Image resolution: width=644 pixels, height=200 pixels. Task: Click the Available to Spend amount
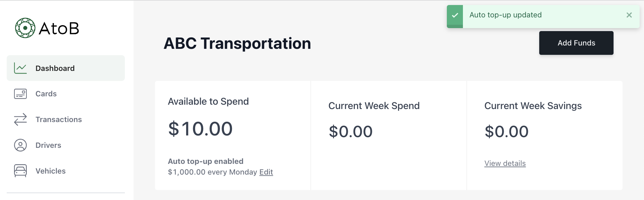tap(200, 129)
